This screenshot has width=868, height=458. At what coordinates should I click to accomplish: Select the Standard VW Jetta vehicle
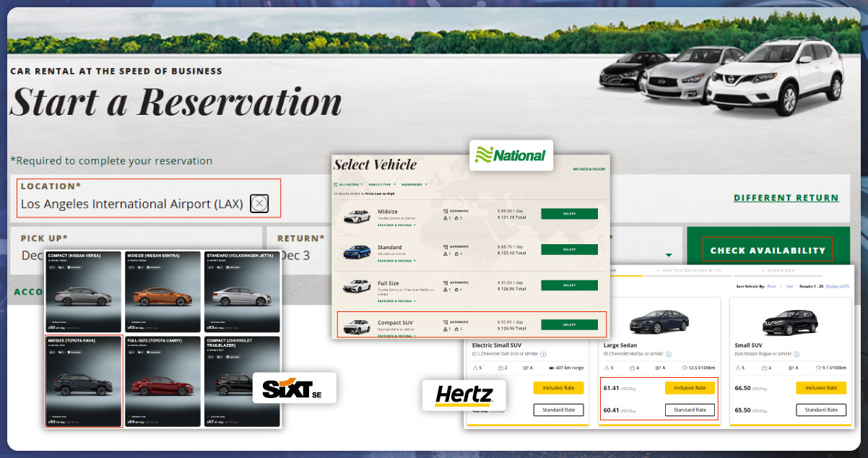pos(569,249)
